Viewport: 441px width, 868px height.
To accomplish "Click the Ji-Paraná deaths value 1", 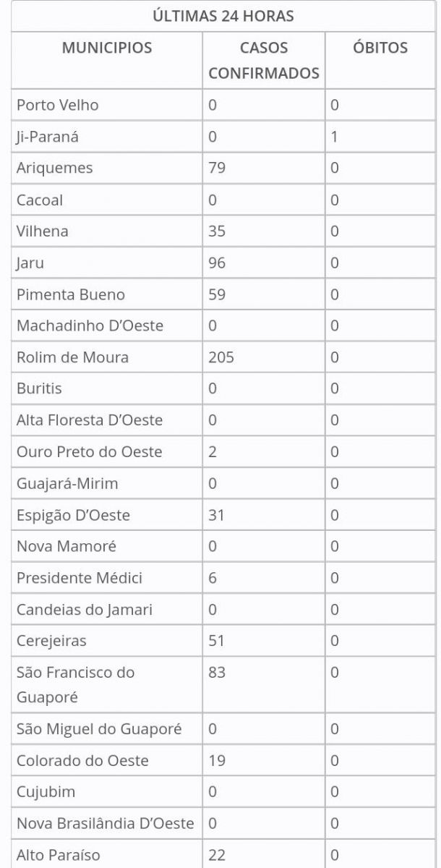I will 335,137.
